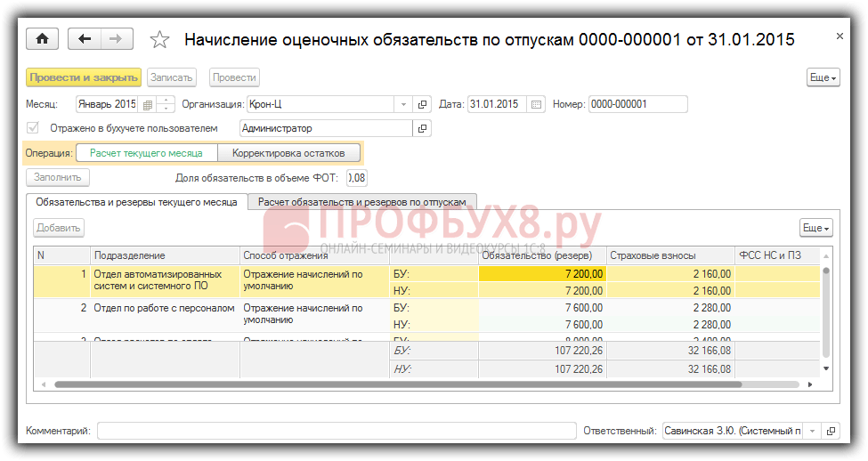Click the Добавить button
This screenshot has width=868, height=461.
click(x=59, y=228)
